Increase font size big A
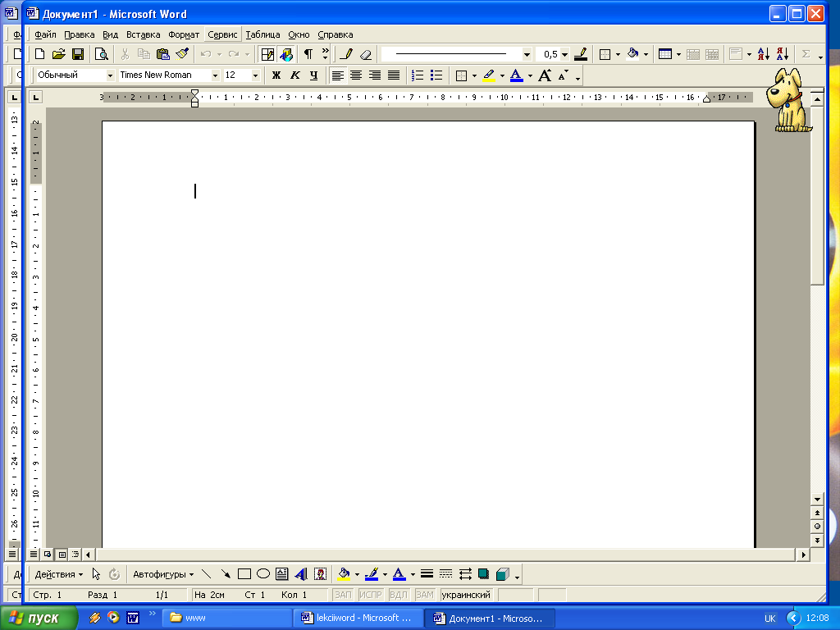Screen dimensions: 840x630 (545, 75)
